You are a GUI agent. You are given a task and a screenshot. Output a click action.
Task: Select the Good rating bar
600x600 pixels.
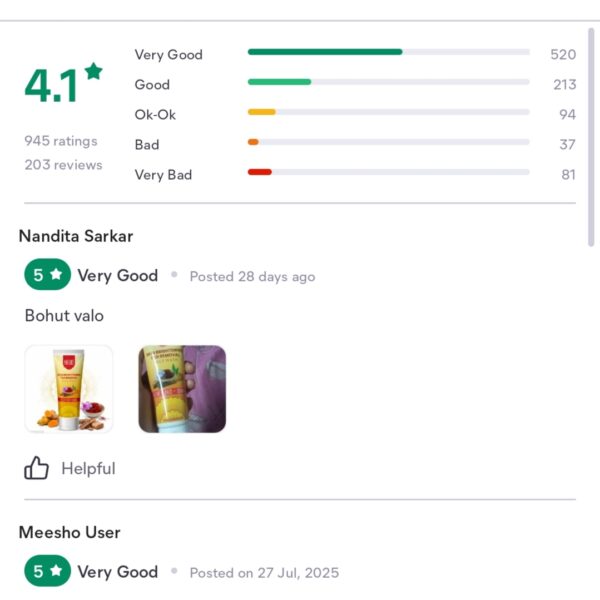click(388, 82)
